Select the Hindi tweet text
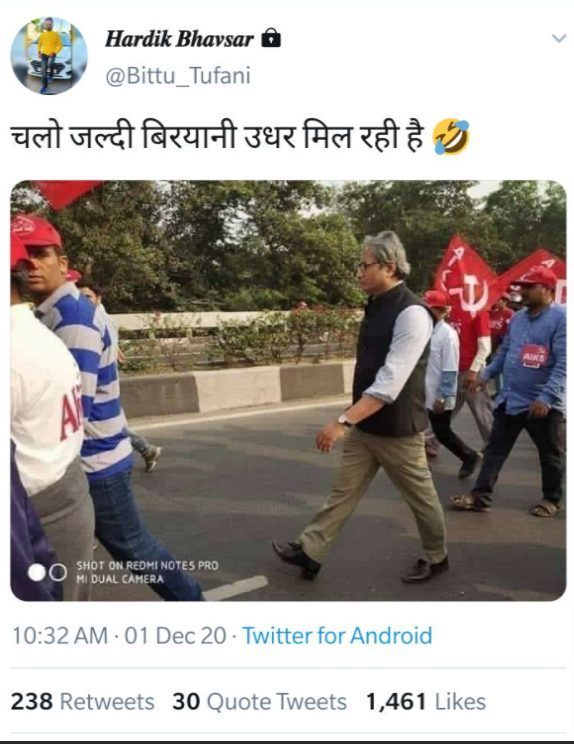The width and height of the screenshot is (574, 744). pyautogui.click(x=217, y=137)
